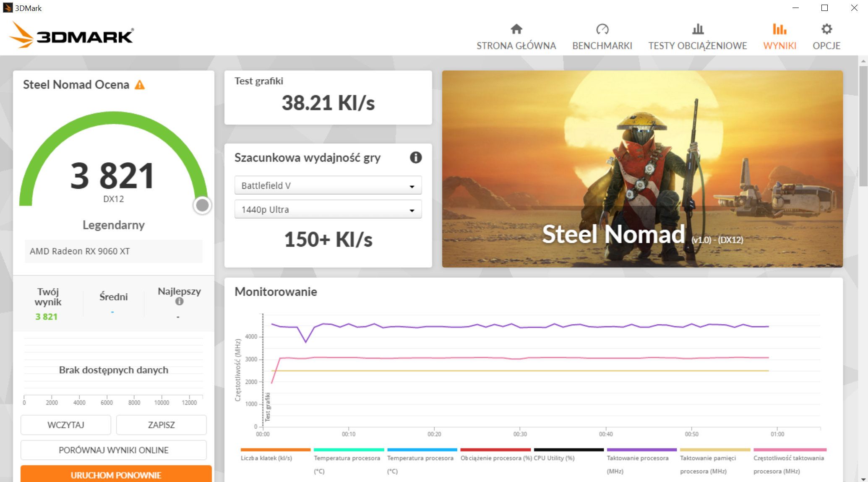Click the Testy Obciążeniowe bar chart icon
The height and width of the screenshot is (482, 868).
(x=698, y=29)
